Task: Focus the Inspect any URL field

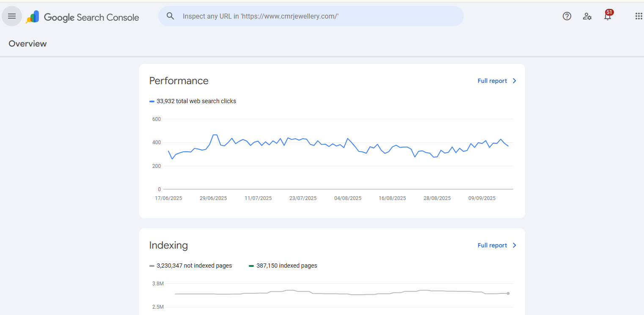Action: pyautogui.click(x=313, y=16)
